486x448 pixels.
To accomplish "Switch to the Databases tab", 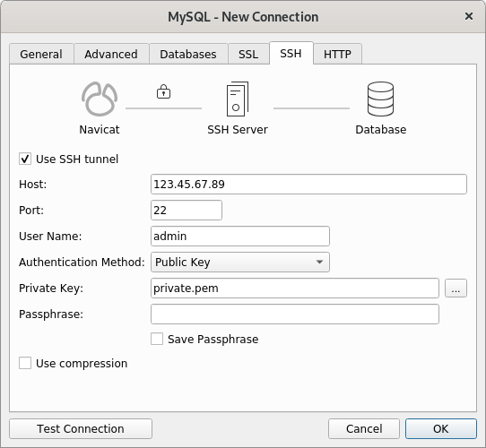I will pos(188,55).
